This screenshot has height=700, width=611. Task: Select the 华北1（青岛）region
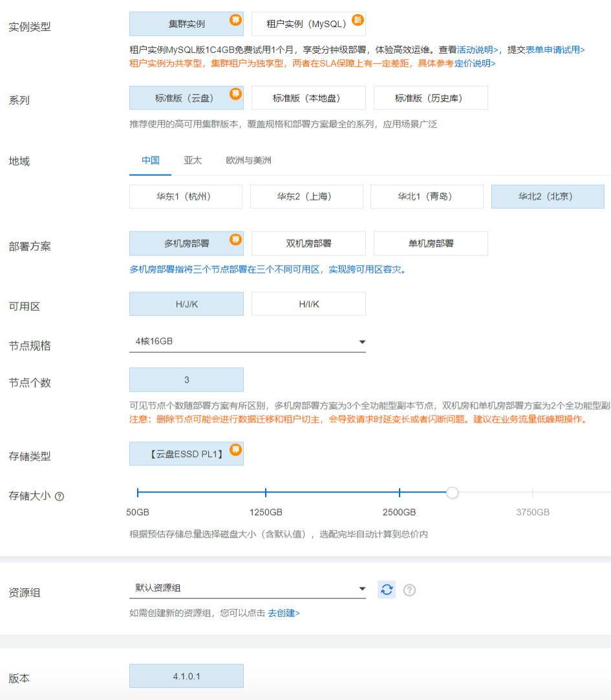(426, 196)
